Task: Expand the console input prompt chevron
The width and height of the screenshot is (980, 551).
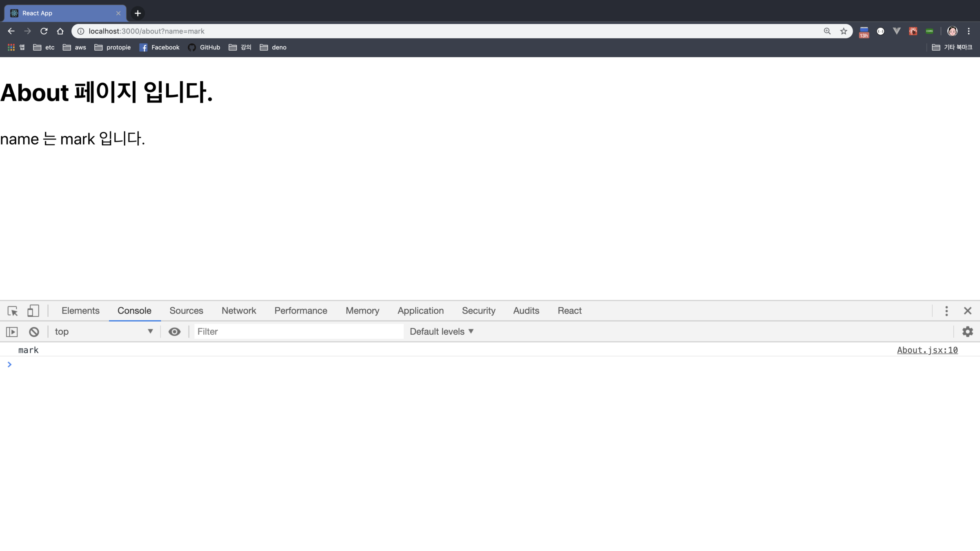Action: (x=9, y=364)
